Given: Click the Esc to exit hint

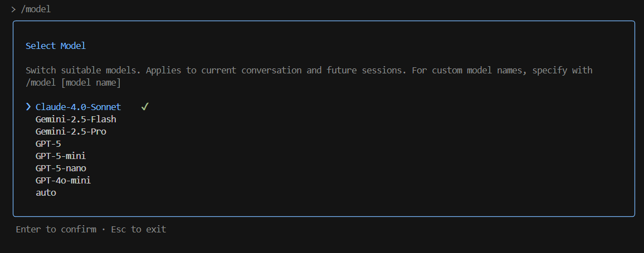Looking at the screenshot, I should pyautogui.click(x=138, y=229).
